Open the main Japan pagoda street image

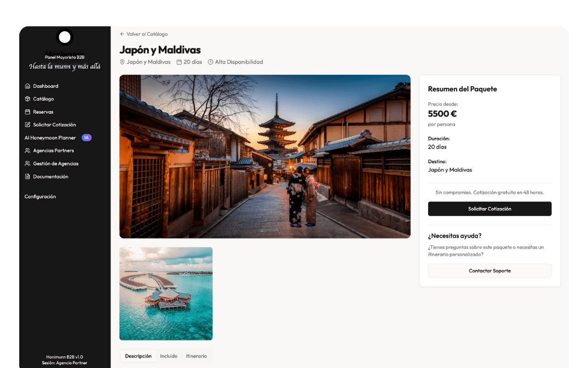[265, 157]
